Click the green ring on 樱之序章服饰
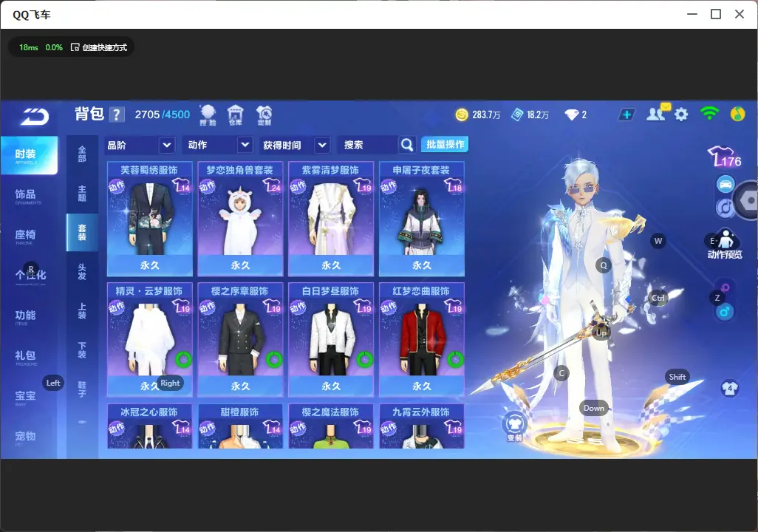Viewport: 758px width, 532px height. point(274,359)
